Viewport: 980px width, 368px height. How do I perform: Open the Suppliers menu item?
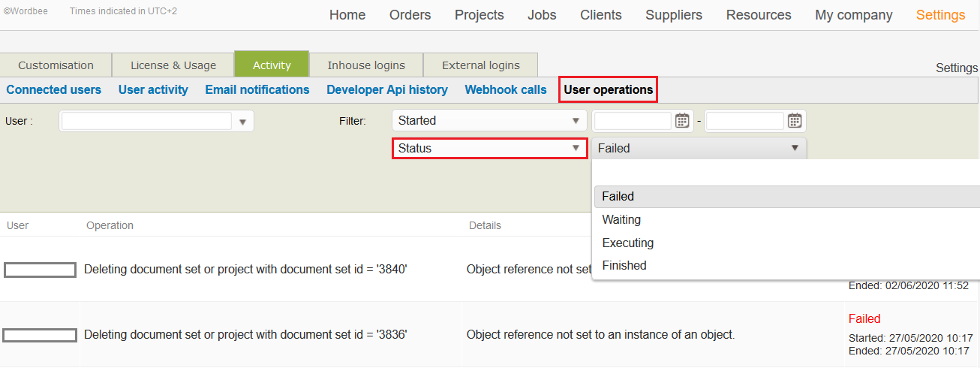click(x=674, y=15)
